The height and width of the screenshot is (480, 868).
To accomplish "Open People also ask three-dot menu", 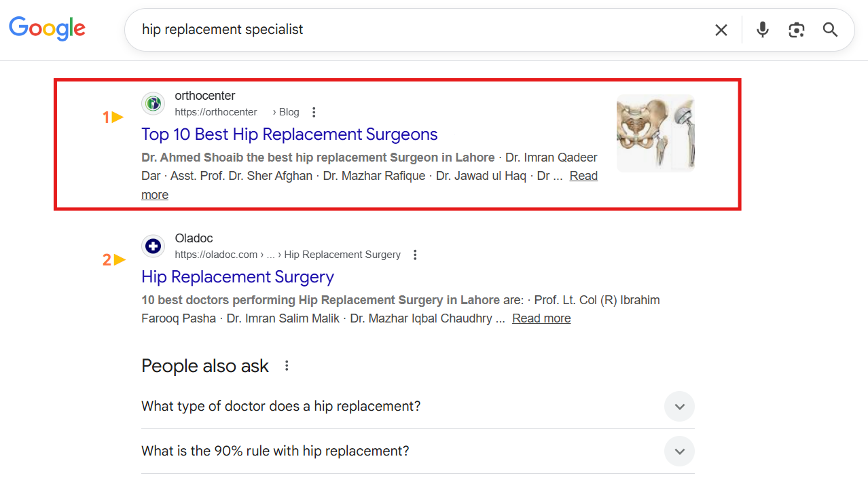I will point(287,366).
